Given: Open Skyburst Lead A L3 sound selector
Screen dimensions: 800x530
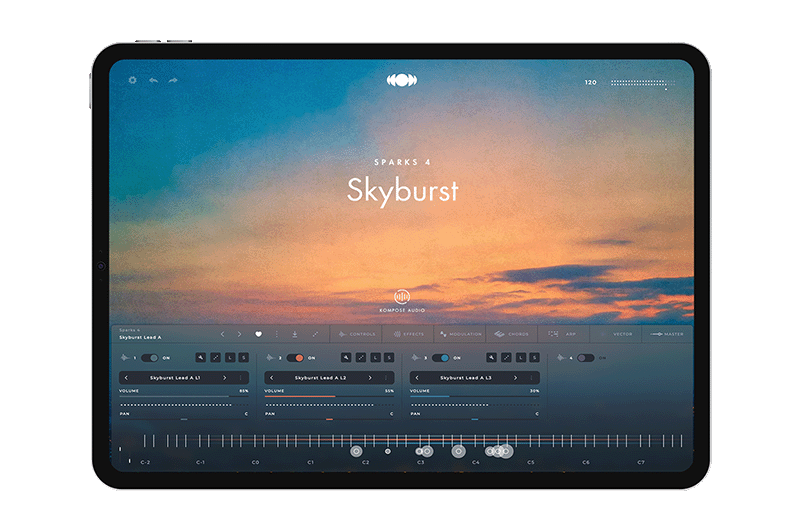Looking at the screenshot, I should (x=465, y=377).
